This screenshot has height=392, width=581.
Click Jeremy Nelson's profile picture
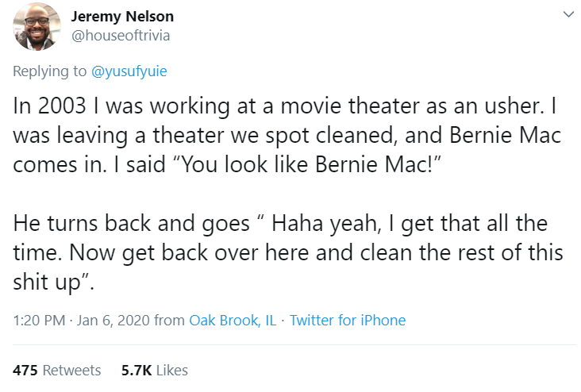37,26
